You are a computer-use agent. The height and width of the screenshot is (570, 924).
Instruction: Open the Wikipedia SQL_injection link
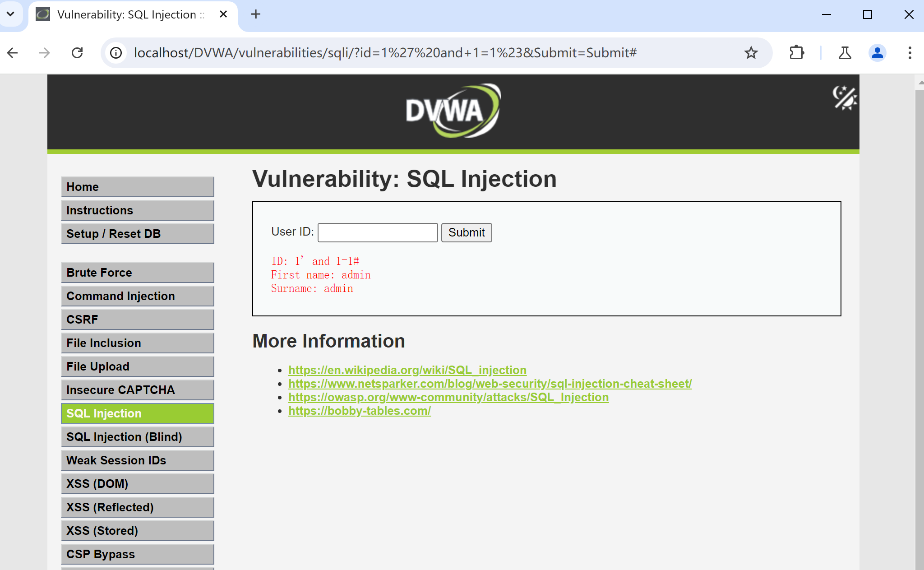407,370
